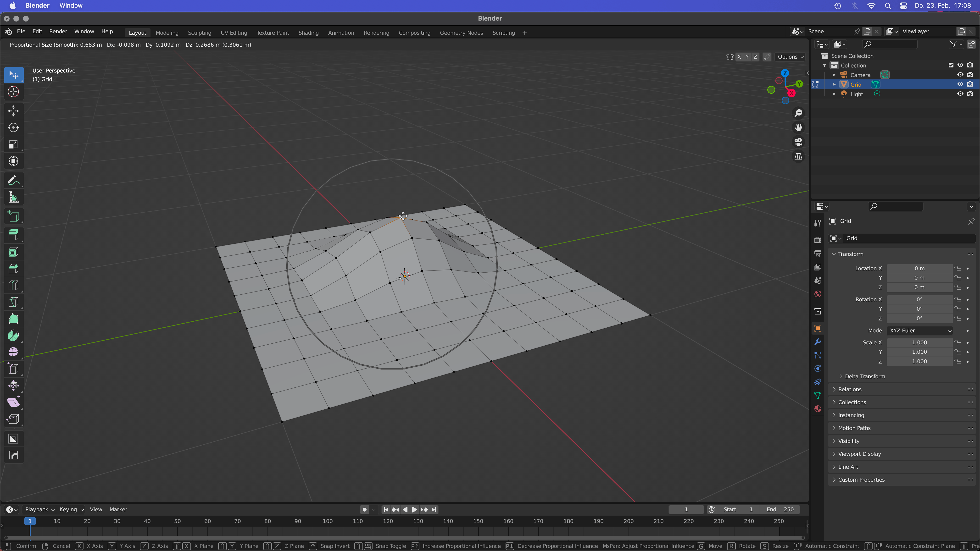Switch to the Shading workspace tab

point(308,33)
